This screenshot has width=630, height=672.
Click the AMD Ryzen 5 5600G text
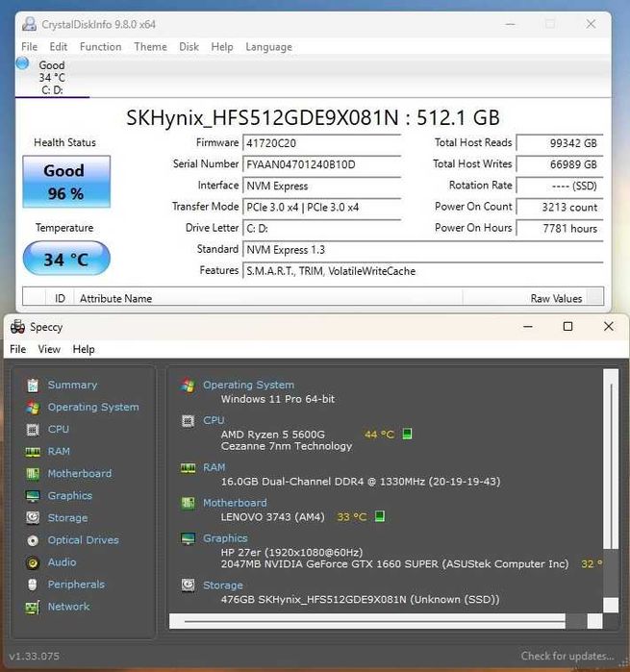coord(272,435)
